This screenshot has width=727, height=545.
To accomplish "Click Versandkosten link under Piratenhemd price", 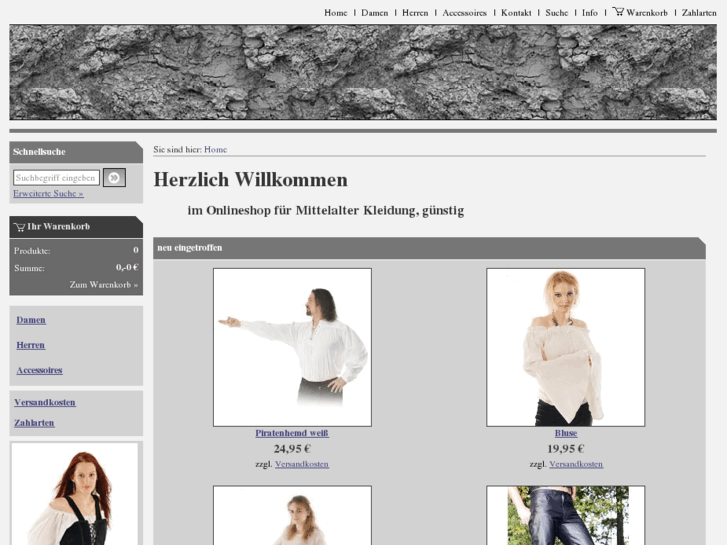I will pos(302,464).
